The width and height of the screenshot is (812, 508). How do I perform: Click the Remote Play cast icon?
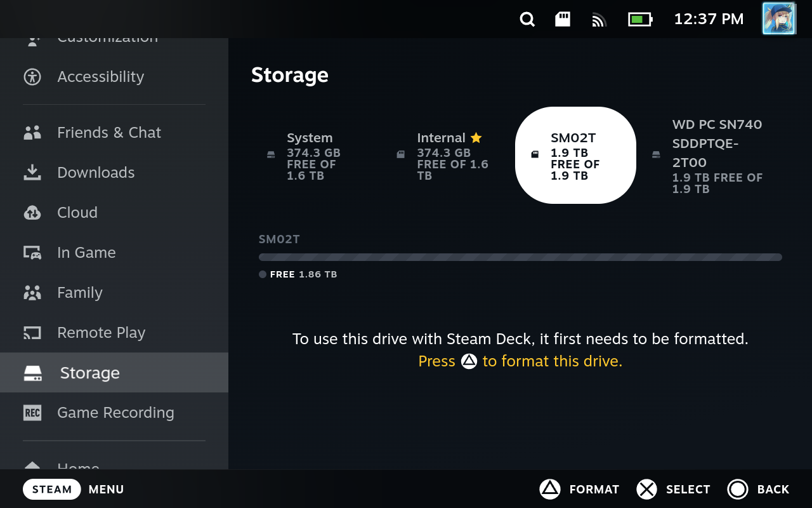(x=32, y=333)
